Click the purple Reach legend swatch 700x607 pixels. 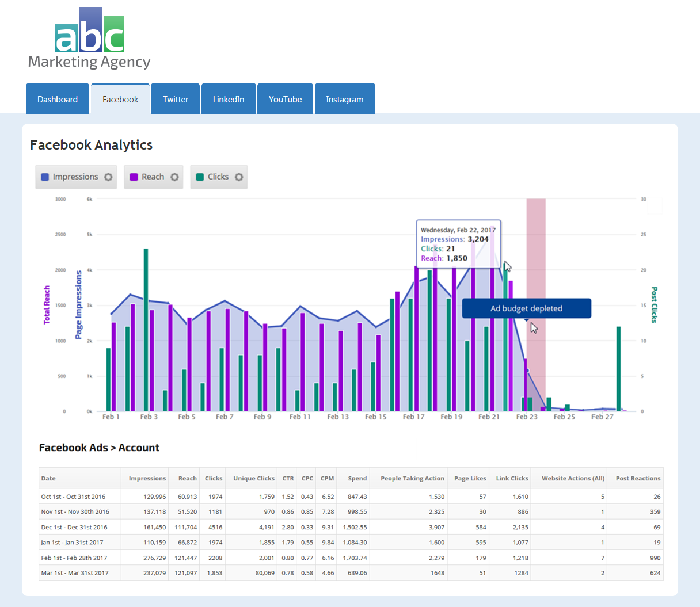coord(134,177)
